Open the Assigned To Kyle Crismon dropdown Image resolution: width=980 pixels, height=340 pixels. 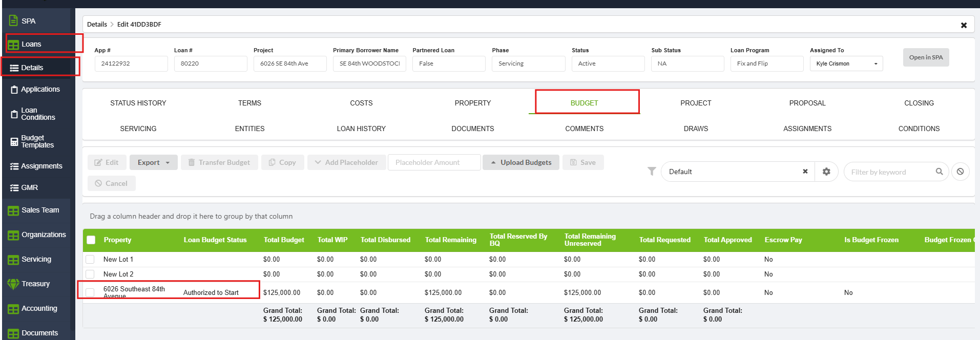coord(846,63)
